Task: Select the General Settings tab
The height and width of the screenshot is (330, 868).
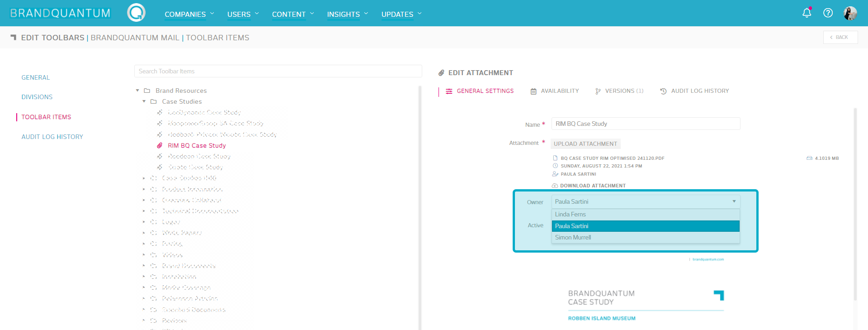Action: coord(480,91)
